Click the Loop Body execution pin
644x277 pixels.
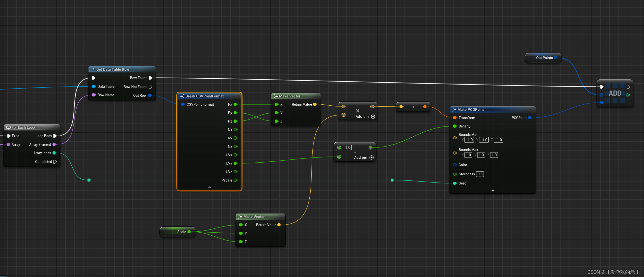55,136
